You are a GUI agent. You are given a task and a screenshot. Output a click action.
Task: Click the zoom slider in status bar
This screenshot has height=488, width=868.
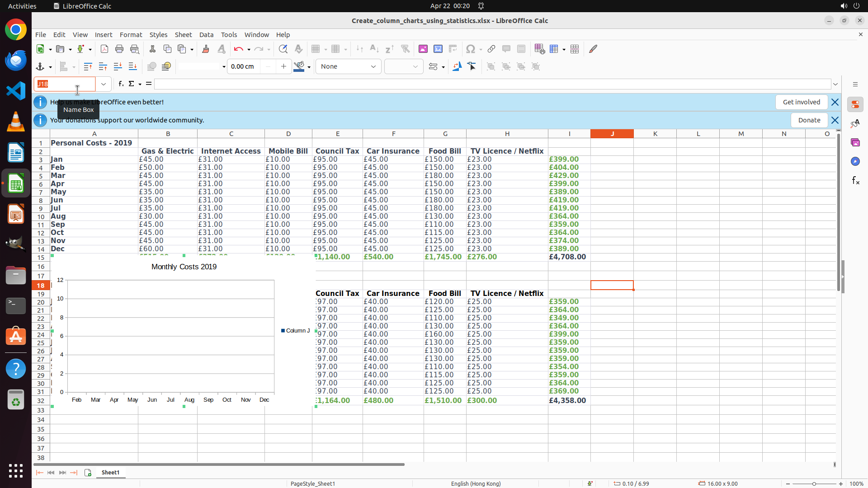814,483
